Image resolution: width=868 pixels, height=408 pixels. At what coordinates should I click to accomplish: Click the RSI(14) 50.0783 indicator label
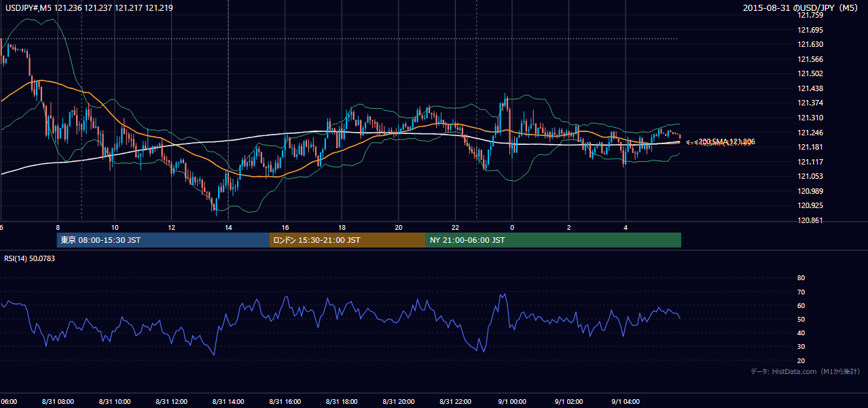[29, 258]
